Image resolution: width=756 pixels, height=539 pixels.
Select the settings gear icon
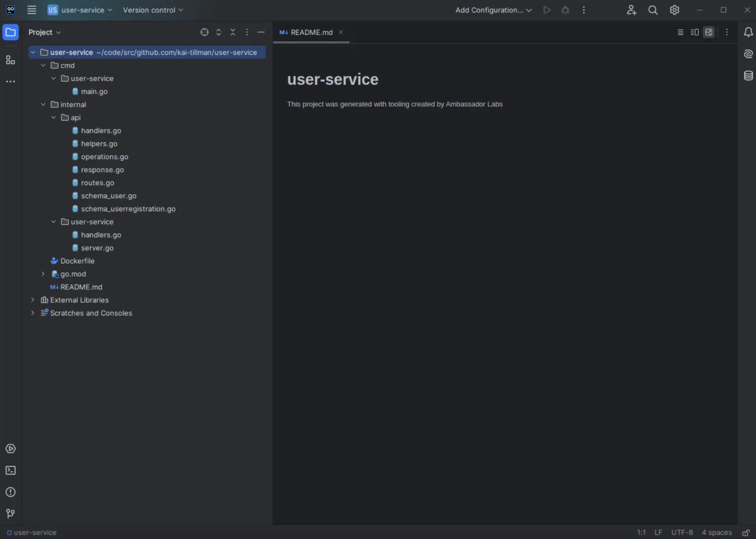pos(675,10)
